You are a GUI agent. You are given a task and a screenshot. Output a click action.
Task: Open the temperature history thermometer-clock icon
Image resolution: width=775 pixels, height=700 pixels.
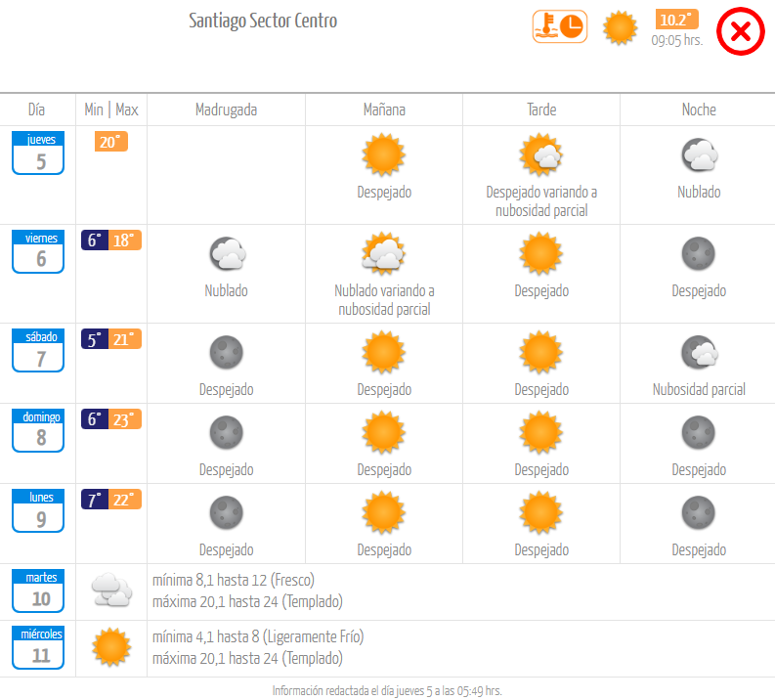(x=560, y=26)
